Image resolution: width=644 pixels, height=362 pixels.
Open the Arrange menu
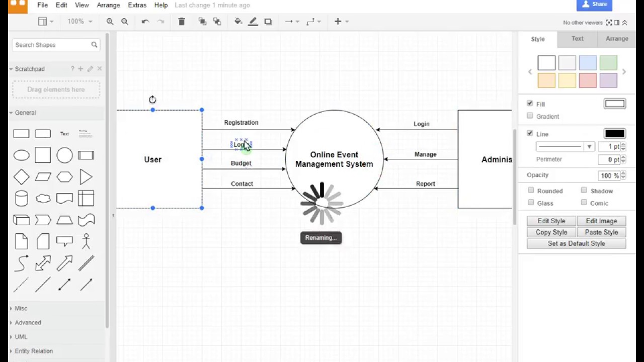pos(108,5)
